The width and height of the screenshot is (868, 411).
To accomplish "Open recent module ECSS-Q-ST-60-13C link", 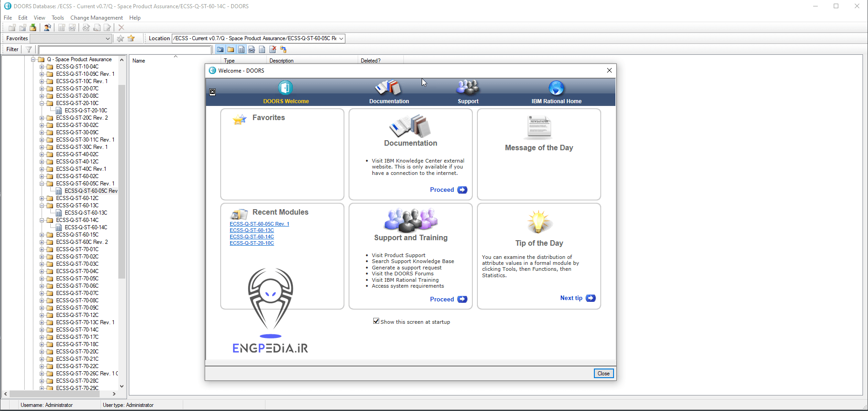I will 252,230.
